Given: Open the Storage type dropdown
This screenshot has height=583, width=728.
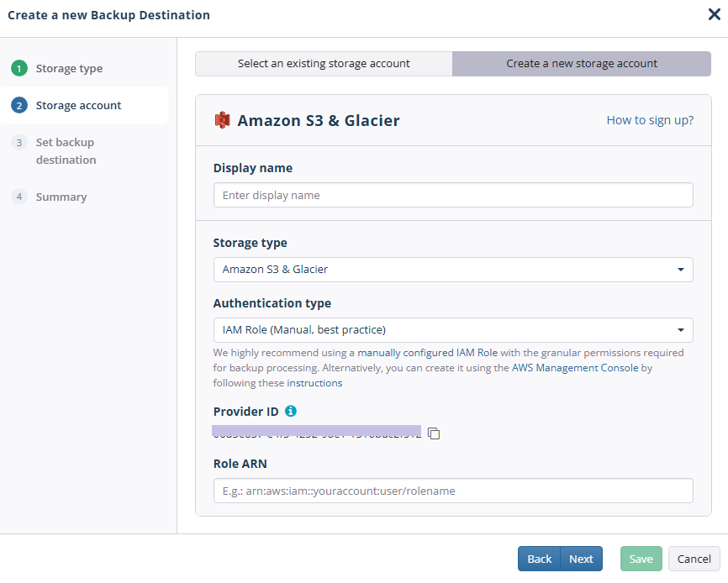Looking at the screenshot, I should tap(453, 270).
